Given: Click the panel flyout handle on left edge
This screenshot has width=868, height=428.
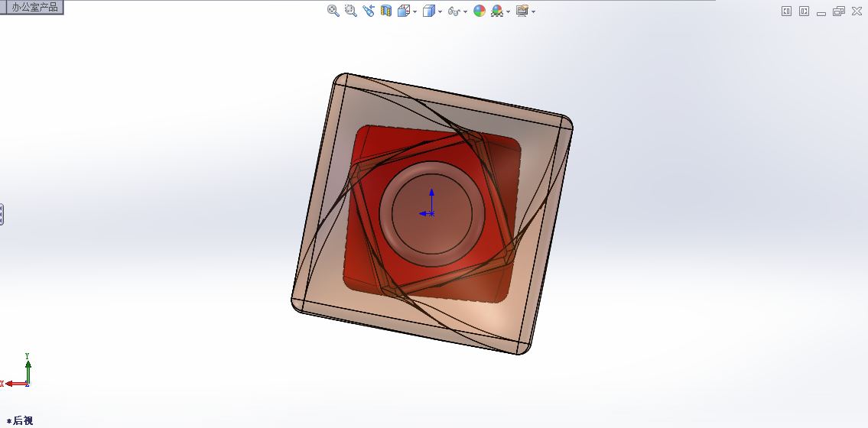Looking at the screenshot, I should (2, 214).
